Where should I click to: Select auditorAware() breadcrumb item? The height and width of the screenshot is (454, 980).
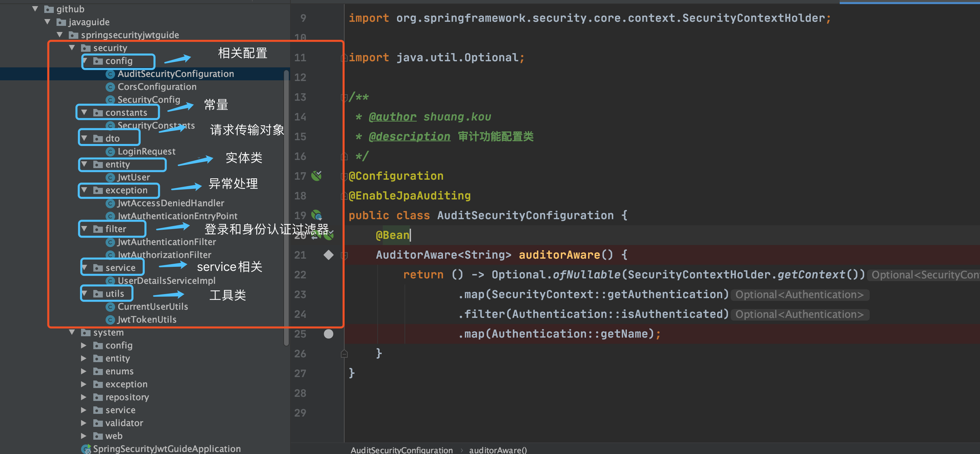click(497, 450)
